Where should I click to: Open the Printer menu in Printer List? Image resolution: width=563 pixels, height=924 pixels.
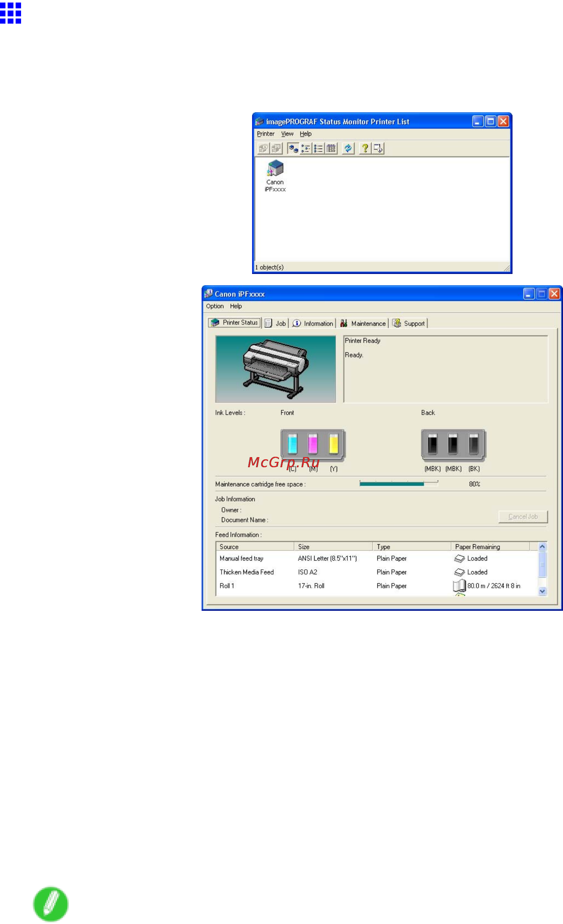pos(266,134)
